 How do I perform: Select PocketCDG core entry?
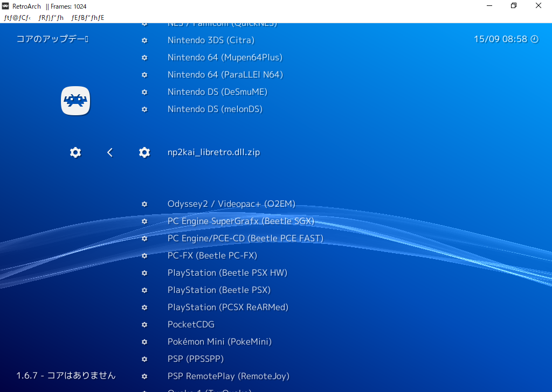pyautogui.click(x=191, y=325)
